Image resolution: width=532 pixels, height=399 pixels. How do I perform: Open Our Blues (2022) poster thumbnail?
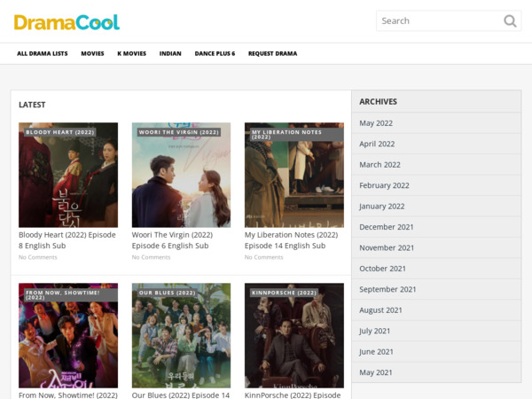(181, 335)
